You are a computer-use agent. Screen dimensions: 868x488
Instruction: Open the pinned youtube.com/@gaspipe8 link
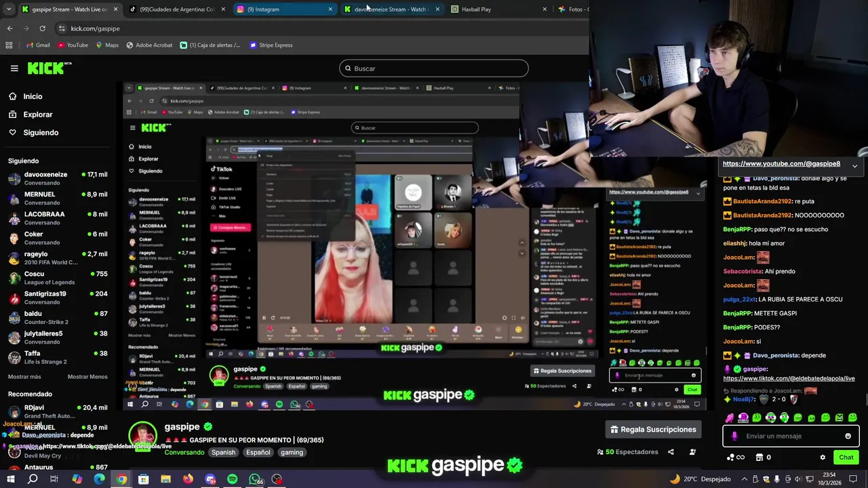tap(781, 163)
